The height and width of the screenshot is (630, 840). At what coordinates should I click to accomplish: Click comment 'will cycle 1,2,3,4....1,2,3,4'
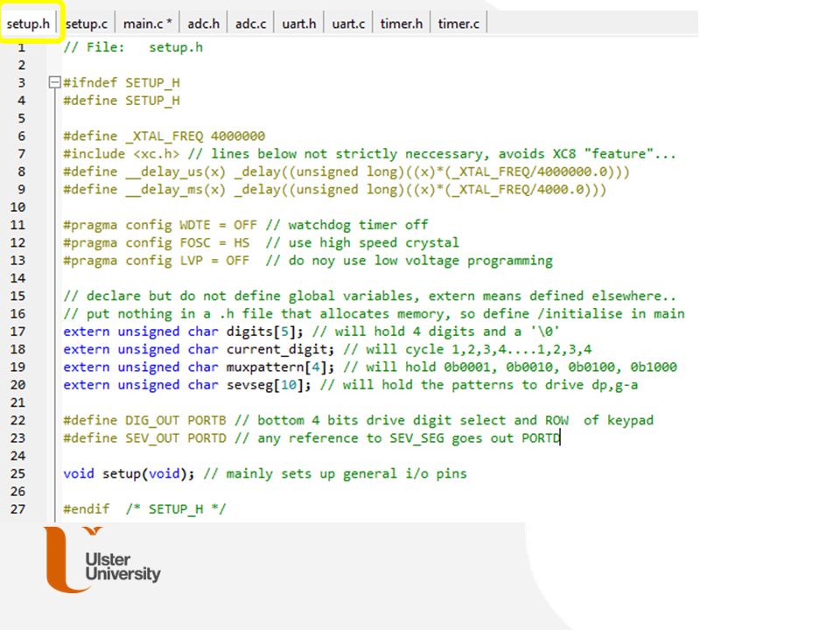pyautogui.click(x=467, y=349)
